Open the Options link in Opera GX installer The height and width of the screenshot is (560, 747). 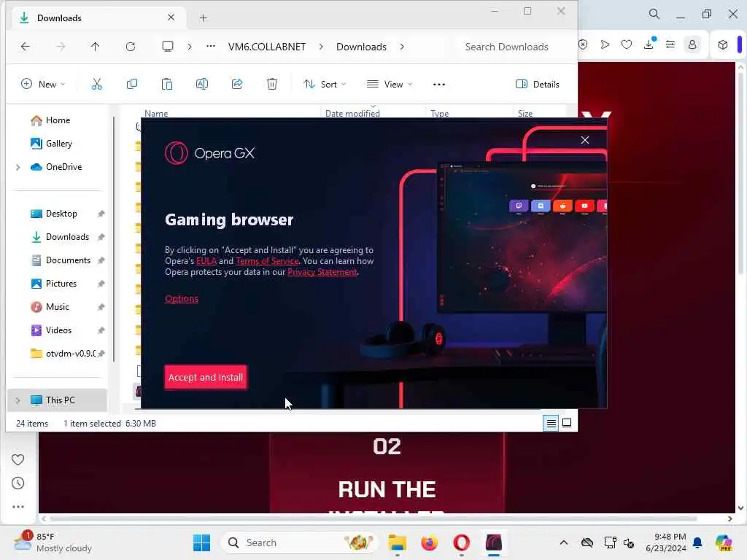182,298
